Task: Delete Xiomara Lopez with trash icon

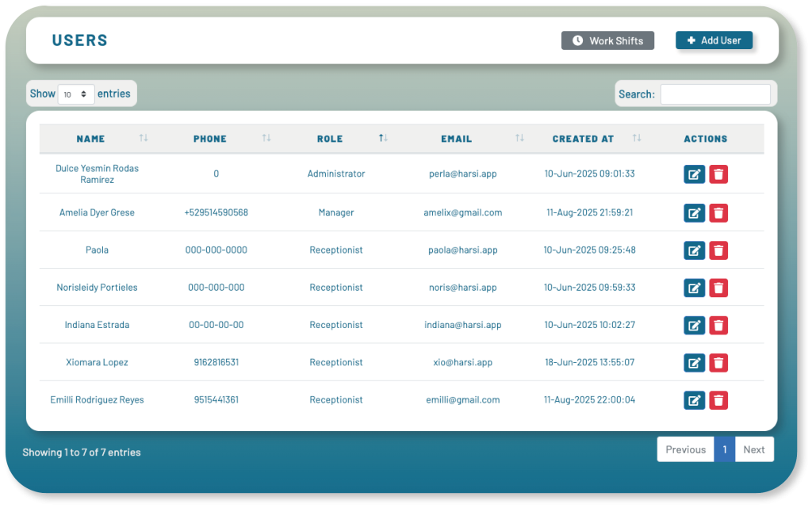Action: click(718, 363)
